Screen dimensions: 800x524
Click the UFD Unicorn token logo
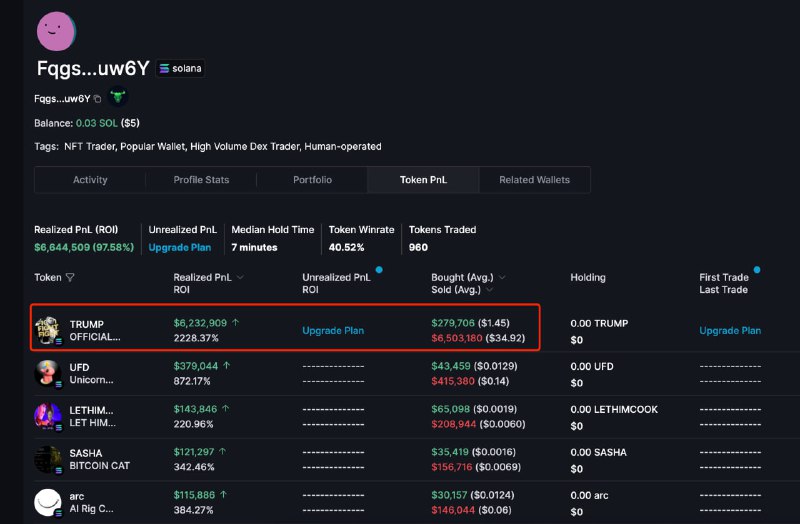(x=48, y=373)
